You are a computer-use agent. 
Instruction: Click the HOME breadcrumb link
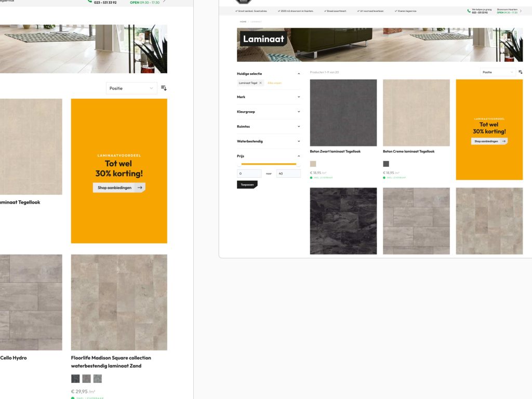pos(243,22)
